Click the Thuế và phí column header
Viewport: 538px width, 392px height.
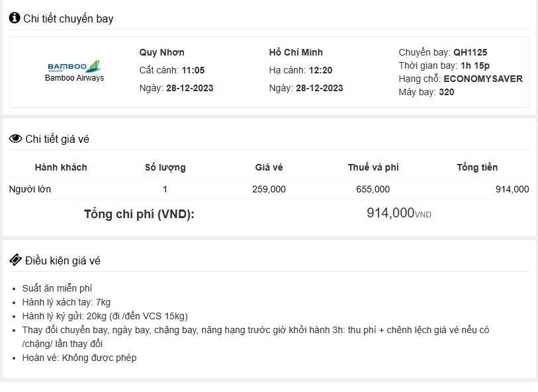click(373, 167)
